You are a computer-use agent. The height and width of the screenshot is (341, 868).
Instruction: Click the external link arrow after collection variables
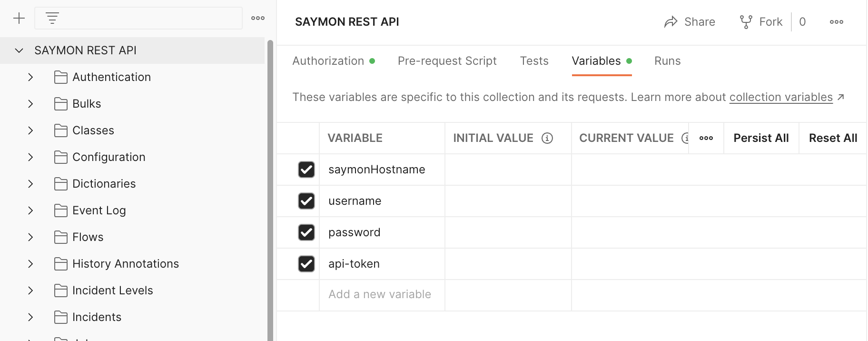[841, 97]
